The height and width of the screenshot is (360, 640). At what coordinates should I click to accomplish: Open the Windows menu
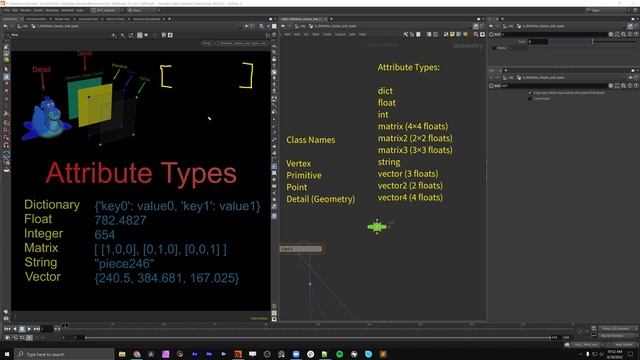pos(52,10)
